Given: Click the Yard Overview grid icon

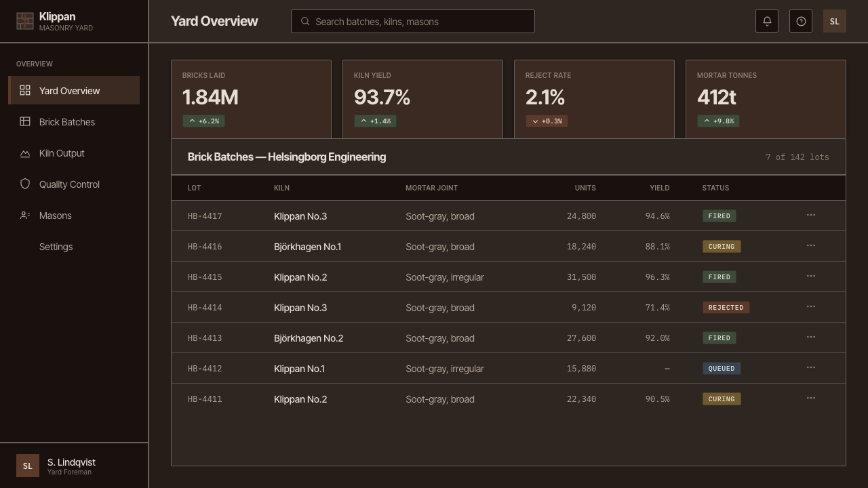Looking at the screenshot, I should point(25,90).
